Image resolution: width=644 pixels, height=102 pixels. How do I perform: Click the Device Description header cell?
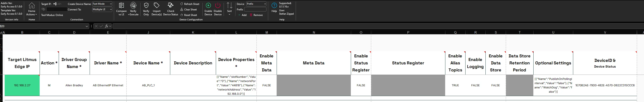pyautogui.click(x=193, y=63)
